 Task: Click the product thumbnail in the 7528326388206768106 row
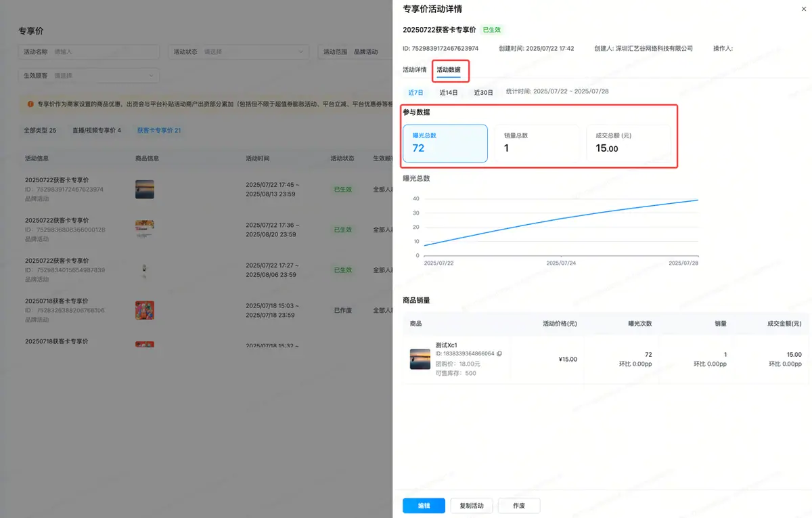coord(145,310)
